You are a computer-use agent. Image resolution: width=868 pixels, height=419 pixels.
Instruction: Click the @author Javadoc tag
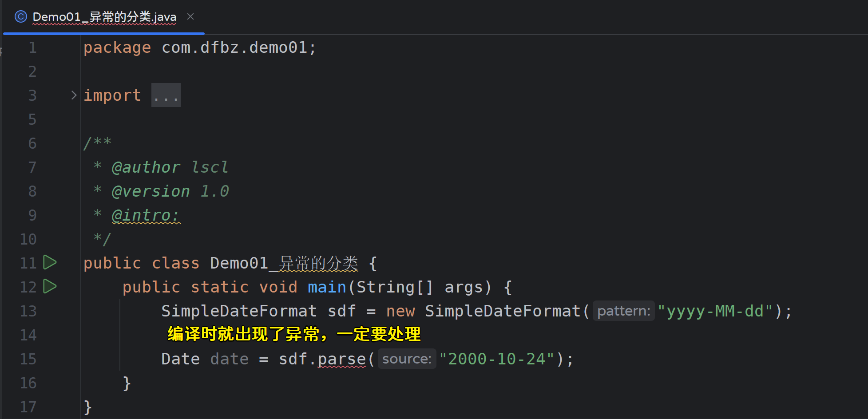(x=146, y=167)
